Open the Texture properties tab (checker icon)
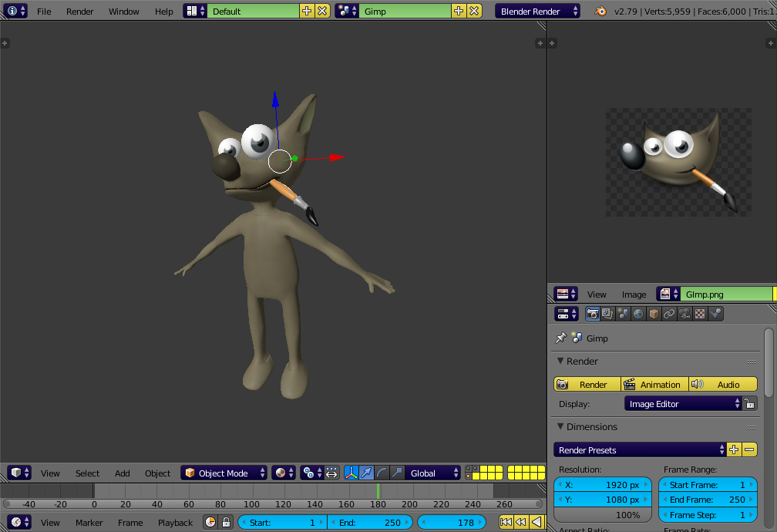Viewport: 777px width, 532px height. [700, 314]
